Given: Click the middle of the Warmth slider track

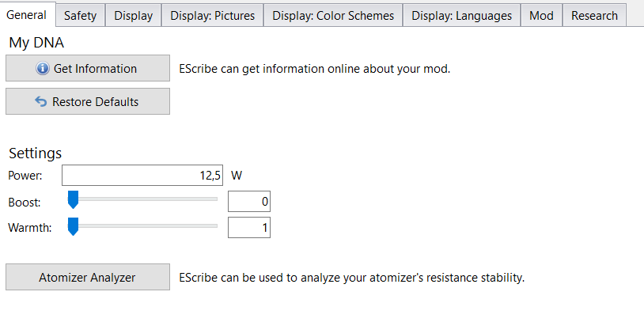Looking at the screenshot, I should pyautogui.click(x=144, y=226).
